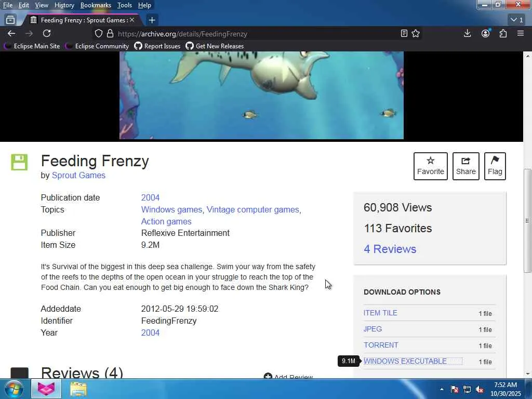Open the application hamburger menu
This screenshot has width=532, height=399.
[521, 33]
